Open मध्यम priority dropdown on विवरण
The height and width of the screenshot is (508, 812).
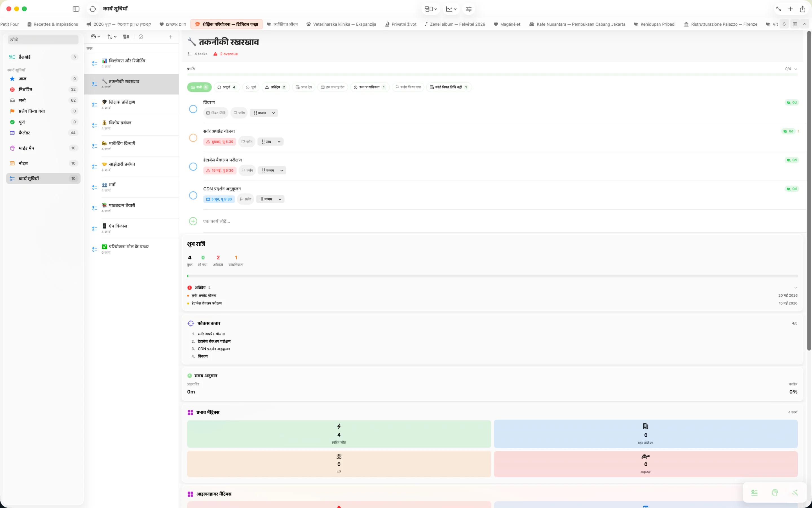(264, 113)
